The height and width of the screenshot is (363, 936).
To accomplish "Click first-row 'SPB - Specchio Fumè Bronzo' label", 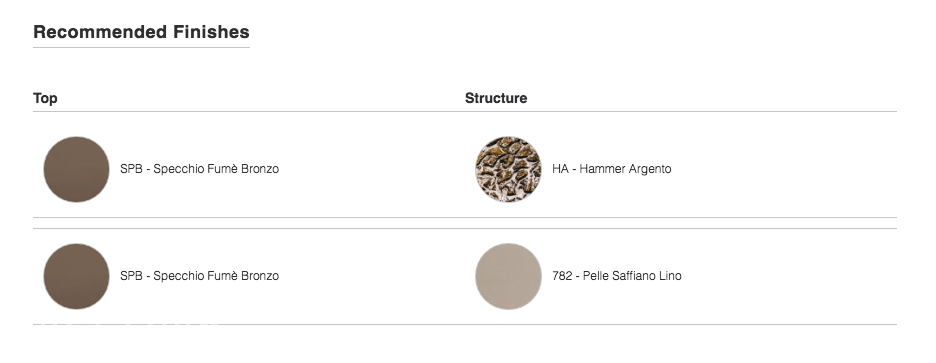I will coord(199,169).
